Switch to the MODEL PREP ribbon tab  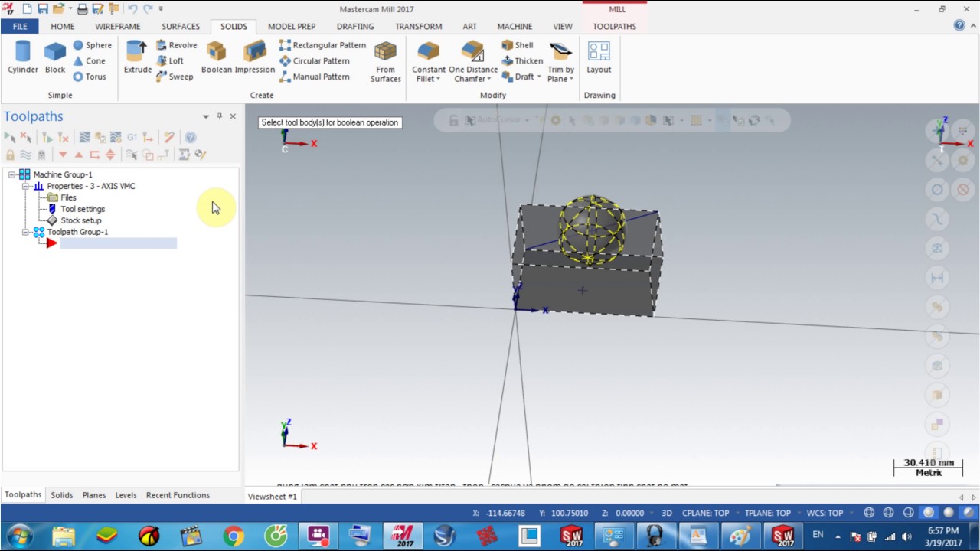(292, 26)
